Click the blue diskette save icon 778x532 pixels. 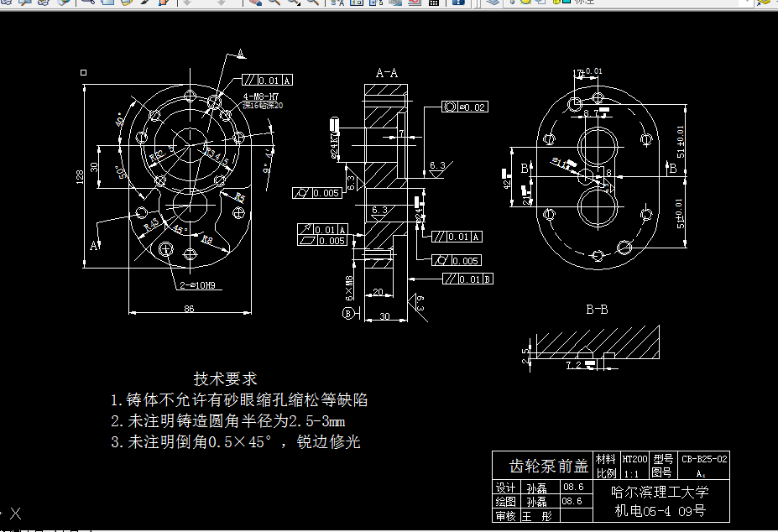click(459, 5)
